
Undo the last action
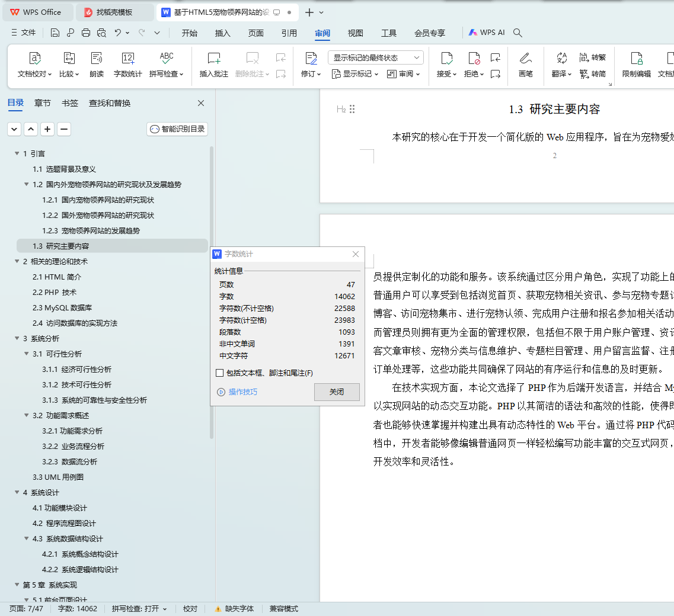pos(118,33)
